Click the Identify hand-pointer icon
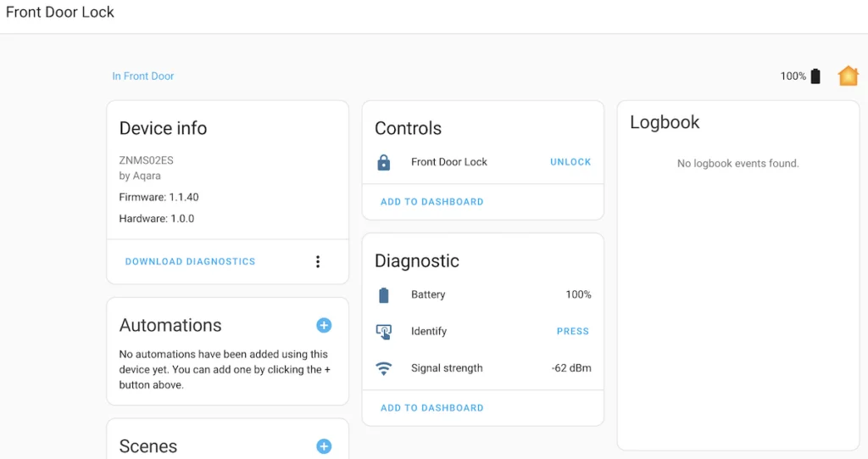This screenshot has width=868, height=459. point(384,332)
